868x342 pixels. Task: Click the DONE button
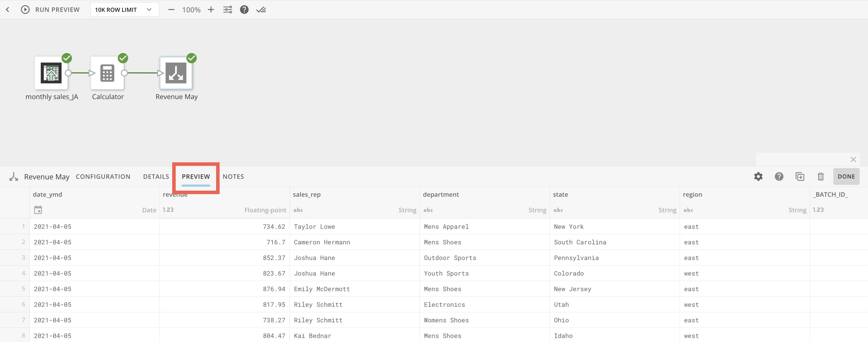[x=846, y=176]
